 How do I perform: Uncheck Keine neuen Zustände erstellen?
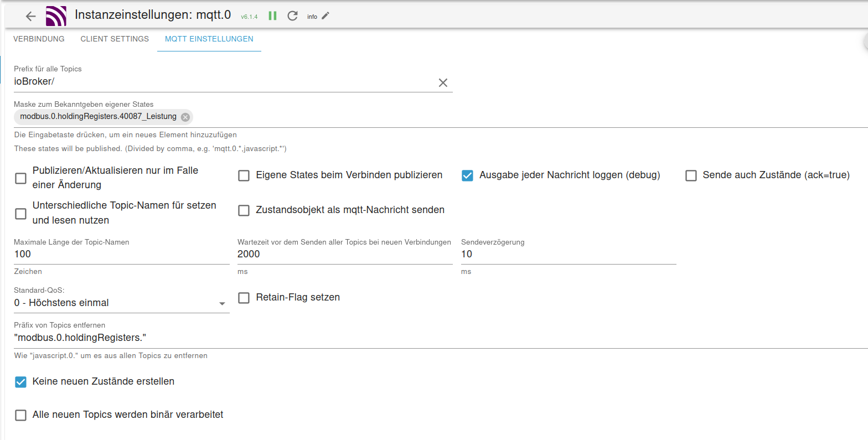20,382
